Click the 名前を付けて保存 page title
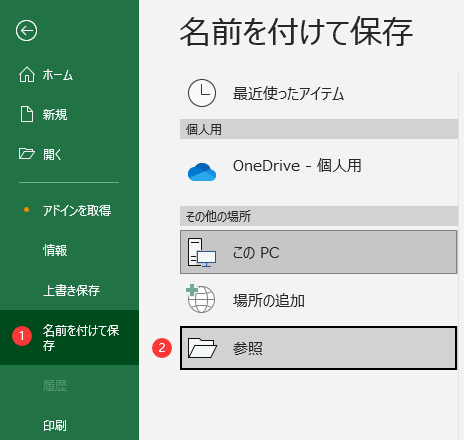This screenshot has width=464, height=440. tap(296, 32)
